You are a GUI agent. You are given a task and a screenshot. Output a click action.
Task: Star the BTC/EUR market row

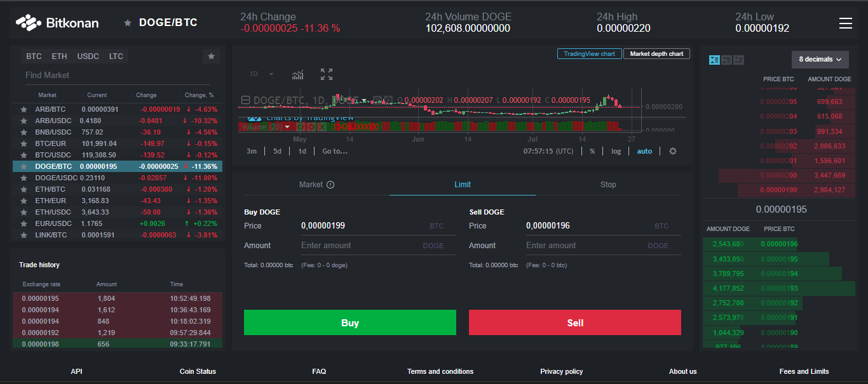(24, 143)
